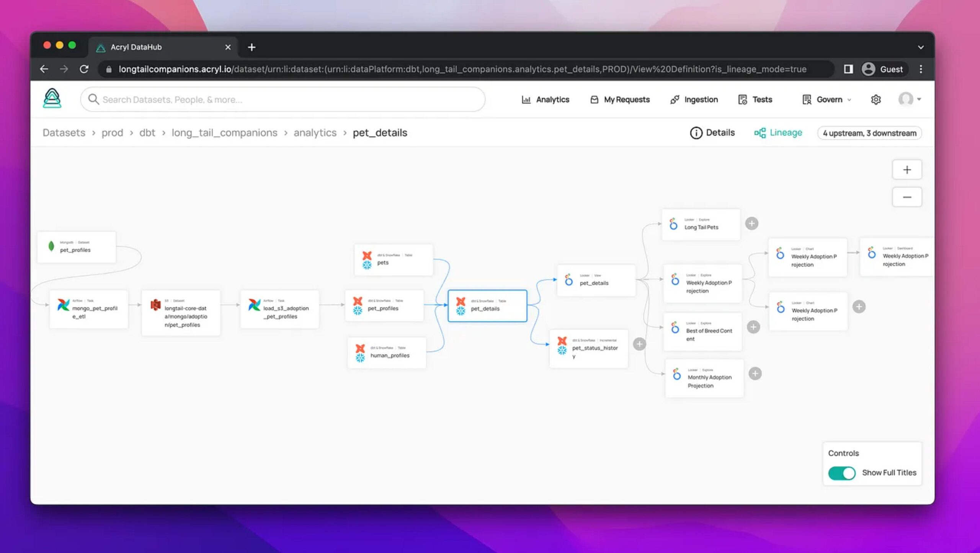Zoom in with the plus button
The width and height of the screenshot is (980, 553).
907,170
